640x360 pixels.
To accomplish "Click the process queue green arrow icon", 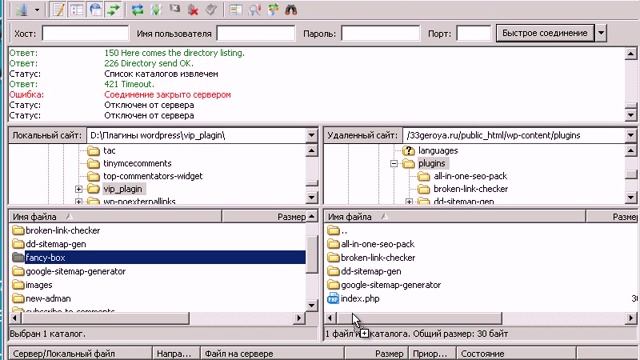I will click(156, 10).
